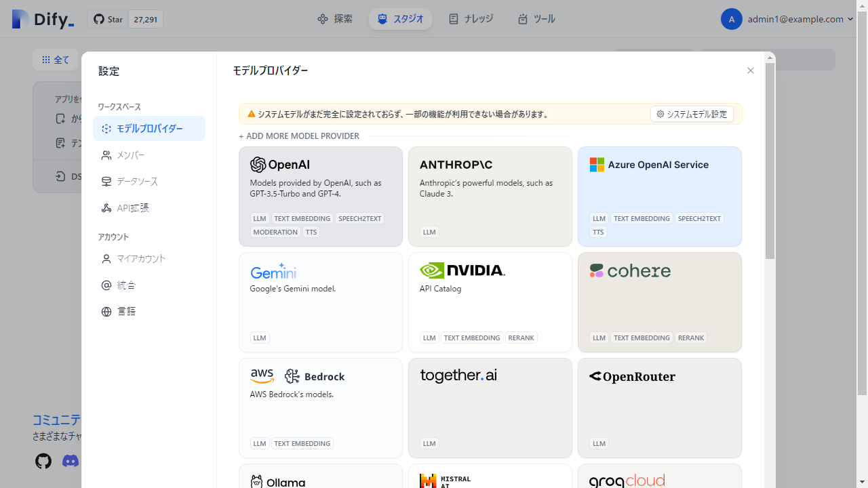Open システムモデル設定 button
This screenshot has height=488, width=868.
692,114
